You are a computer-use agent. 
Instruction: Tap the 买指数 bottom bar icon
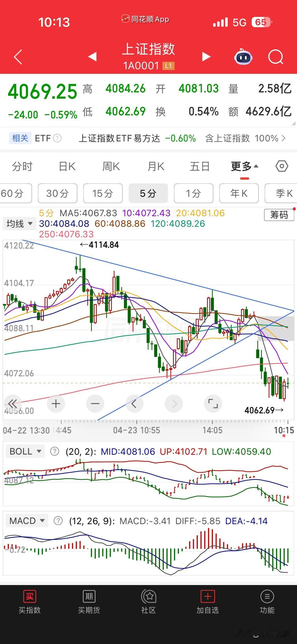(30, 602)
